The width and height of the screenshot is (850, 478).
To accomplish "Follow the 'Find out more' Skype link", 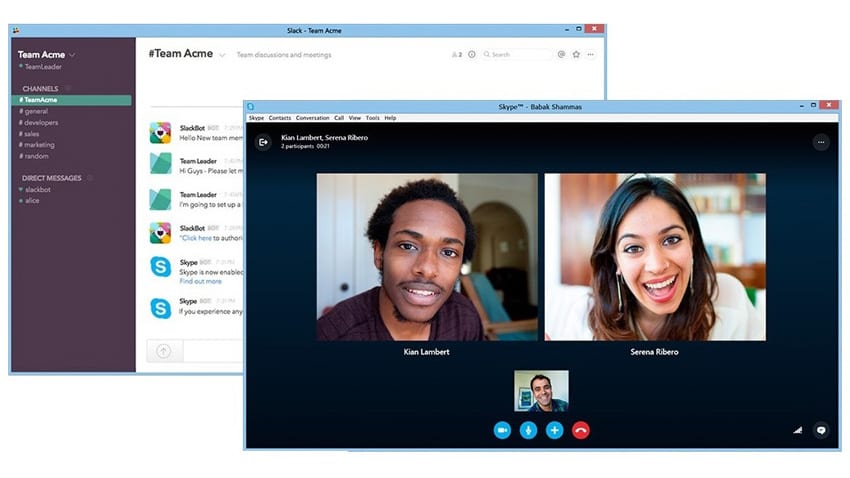I will tap(201, 281).
